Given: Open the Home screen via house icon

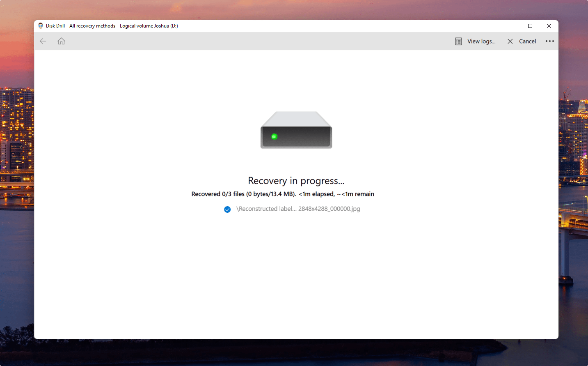Looking at the screenshot, I should click(x=61, y=41).
